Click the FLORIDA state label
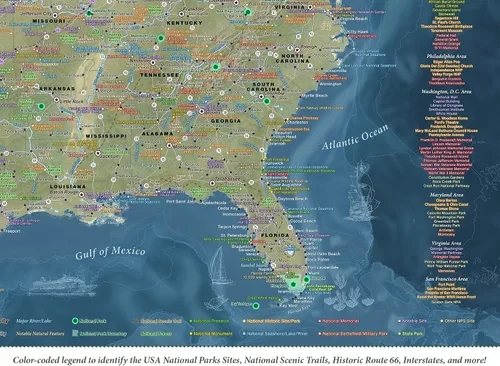Viewport: 500px width, 366px height. [x=275, y=235]
